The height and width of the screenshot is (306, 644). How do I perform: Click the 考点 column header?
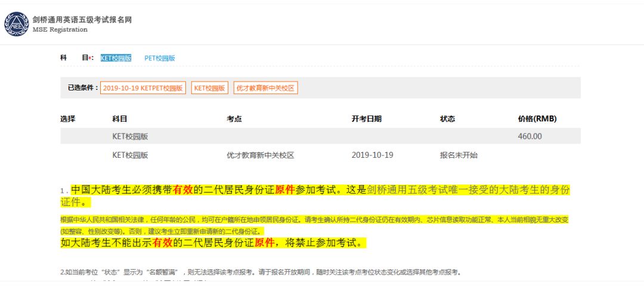(x=234, y=119)
